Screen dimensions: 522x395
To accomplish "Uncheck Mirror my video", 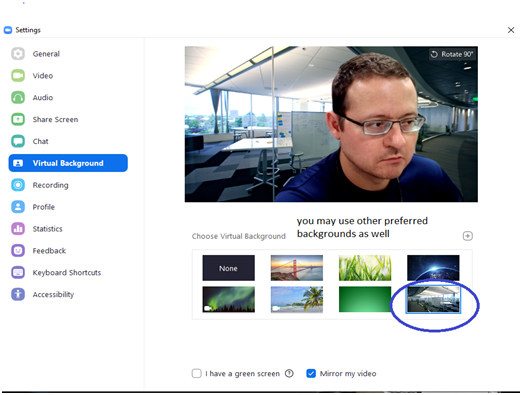I will click(x=311, y=373).
